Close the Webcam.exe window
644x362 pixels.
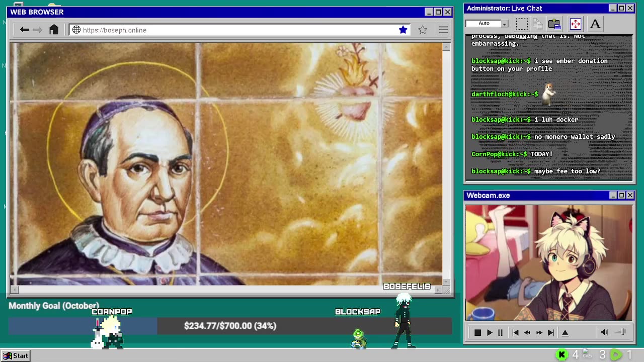point(630,195)
